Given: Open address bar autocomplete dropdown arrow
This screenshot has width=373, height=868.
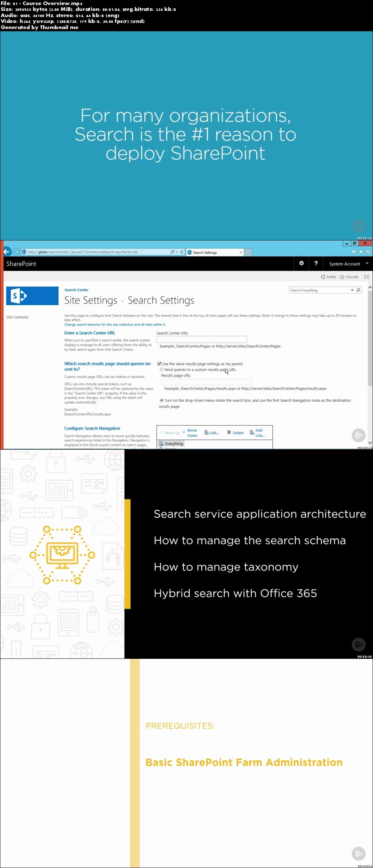Looking at the screenshot, I should click(x=177, y=252).
